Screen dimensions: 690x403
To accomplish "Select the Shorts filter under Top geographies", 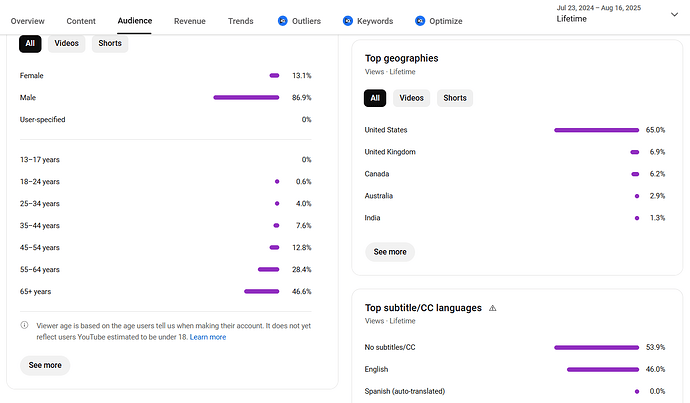I will coord(454,98).
